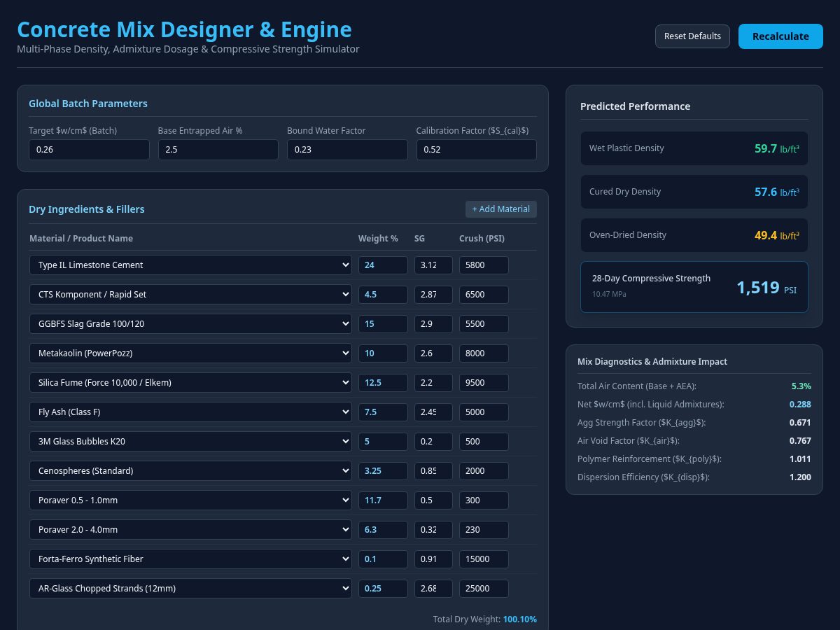This screenshot has height=630, width=840.
Task: Open the Forta-Ferro Synthetic Fiber dropdown
Action: coord(190,559)
